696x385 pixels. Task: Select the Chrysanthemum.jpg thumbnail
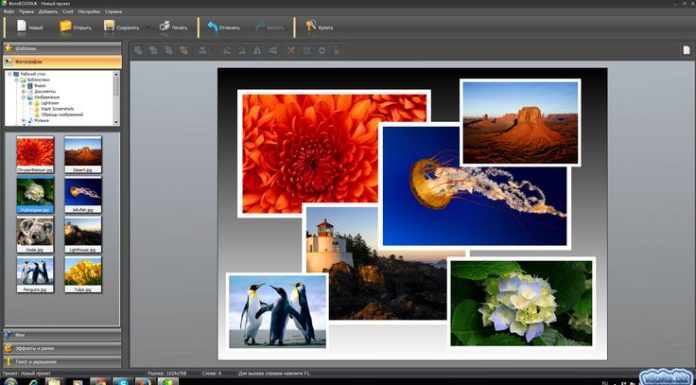coord(35,155)
